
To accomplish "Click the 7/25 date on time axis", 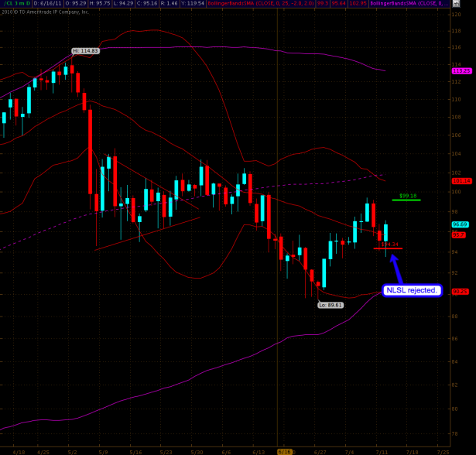I will pyautogui.click(x=443, y=450).
